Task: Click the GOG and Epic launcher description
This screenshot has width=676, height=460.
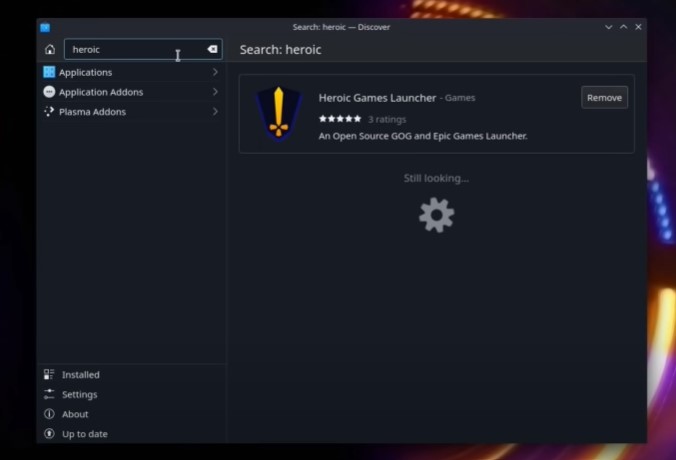Action: 422,136
